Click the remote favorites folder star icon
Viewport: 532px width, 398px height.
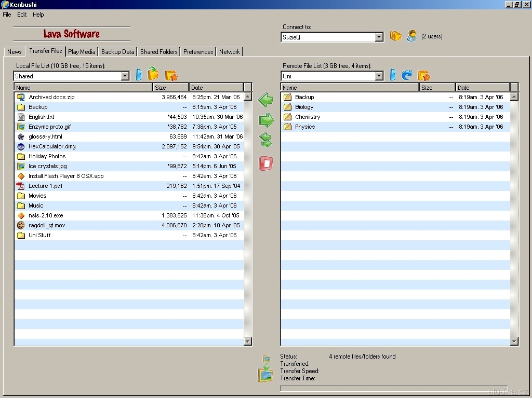(x=423, y=75)
